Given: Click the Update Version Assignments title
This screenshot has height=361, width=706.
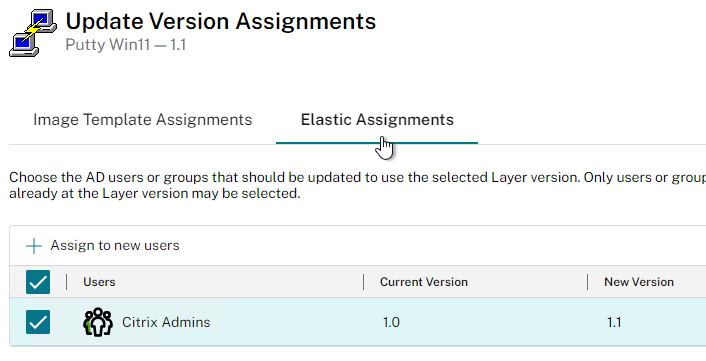Looking at the screenshot, I should (x=221, y=22).
